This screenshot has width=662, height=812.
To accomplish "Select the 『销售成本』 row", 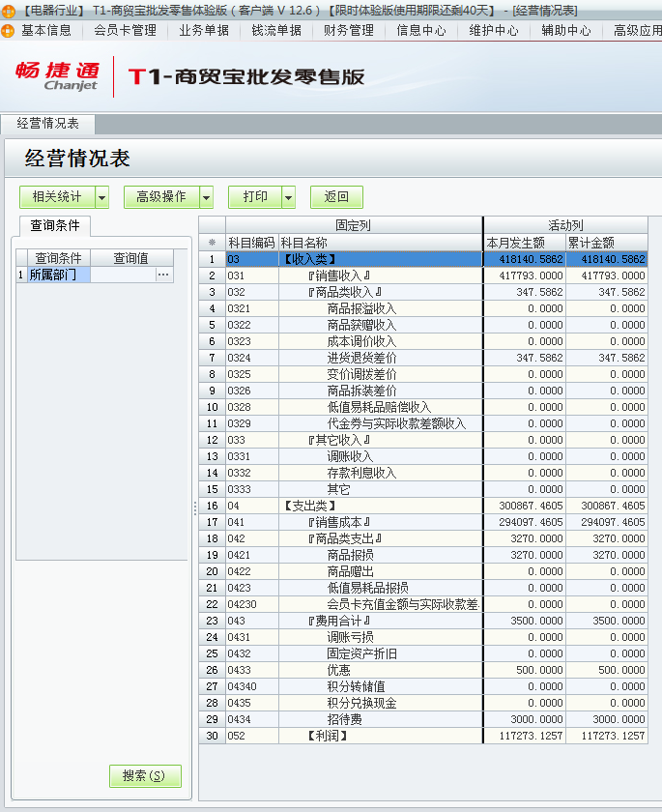I will [x=423, y=522].
